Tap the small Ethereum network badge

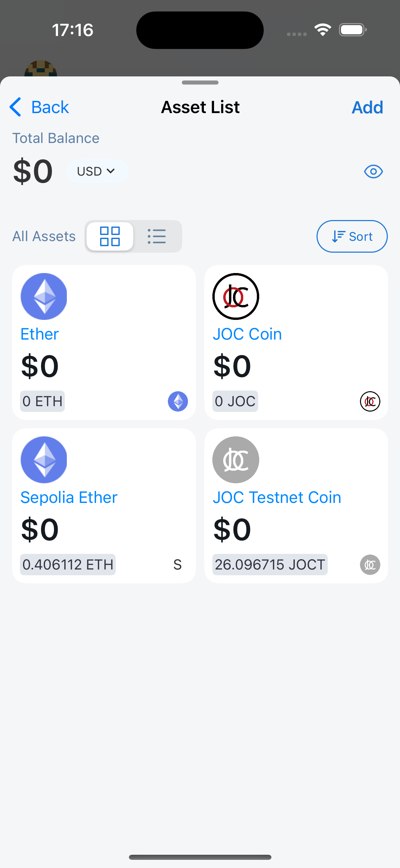[x=178, y=401]
